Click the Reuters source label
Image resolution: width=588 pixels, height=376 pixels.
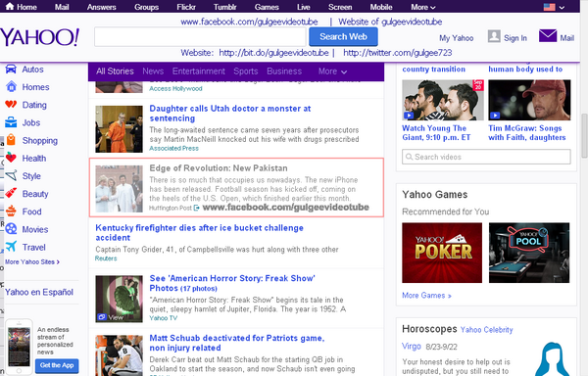tap(106, 258)
